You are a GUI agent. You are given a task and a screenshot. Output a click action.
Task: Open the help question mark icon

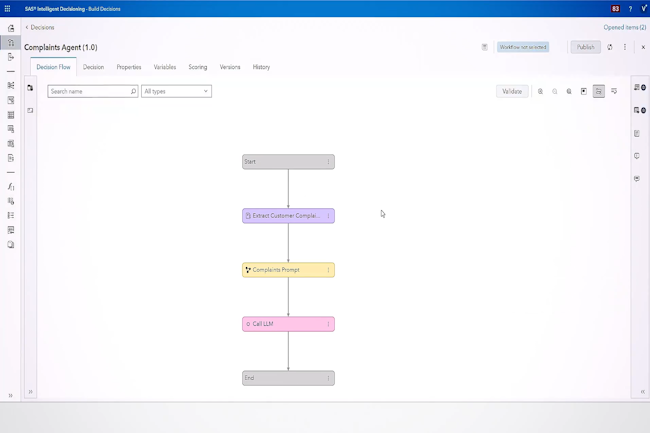(630, 8)
